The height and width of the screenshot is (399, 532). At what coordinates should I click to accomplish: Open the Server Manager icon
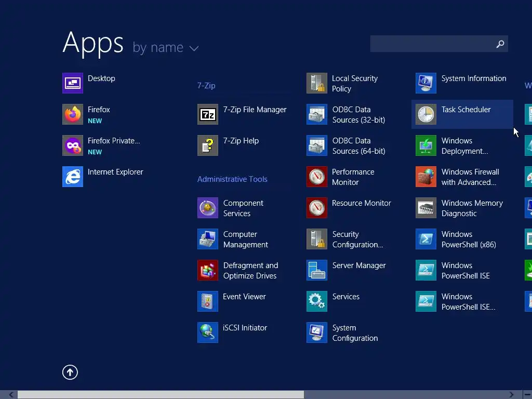pyautogui.click(x=317, y=270)
